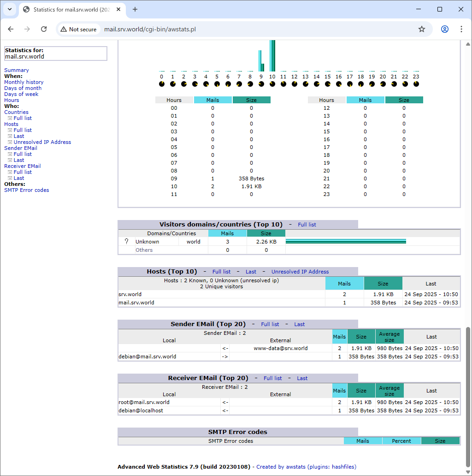This screenshot has height=476, width=472.
Task: Open the tab search dropdown arrow
Action: tap(10, 9)
